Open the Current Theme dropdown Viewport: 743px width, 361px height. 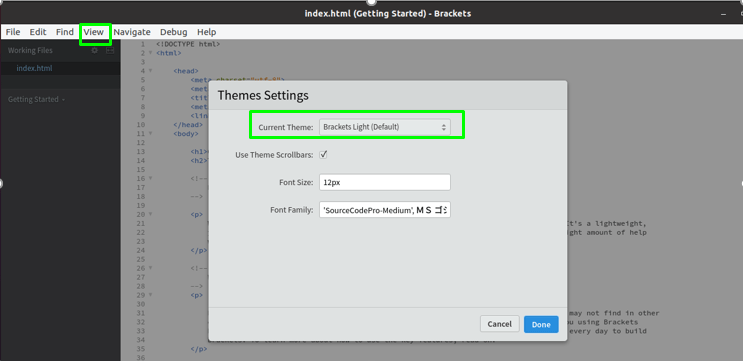(x=384, y=127)
